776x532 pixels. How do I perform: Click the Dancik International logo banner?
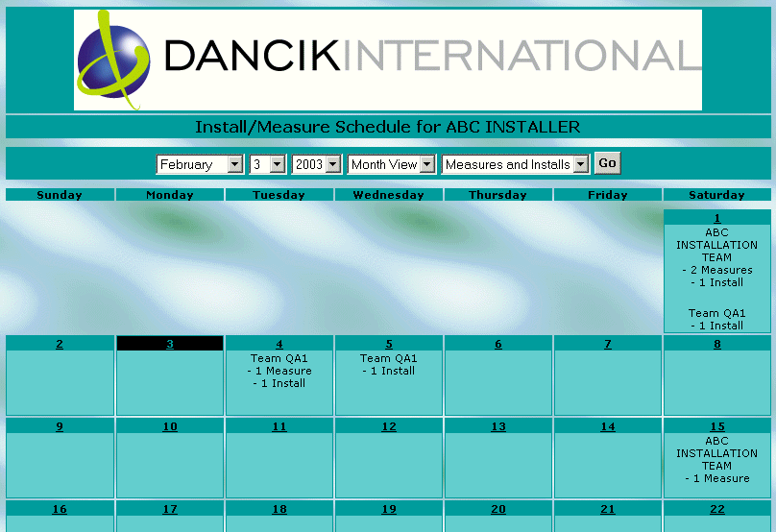pos(387,60)
